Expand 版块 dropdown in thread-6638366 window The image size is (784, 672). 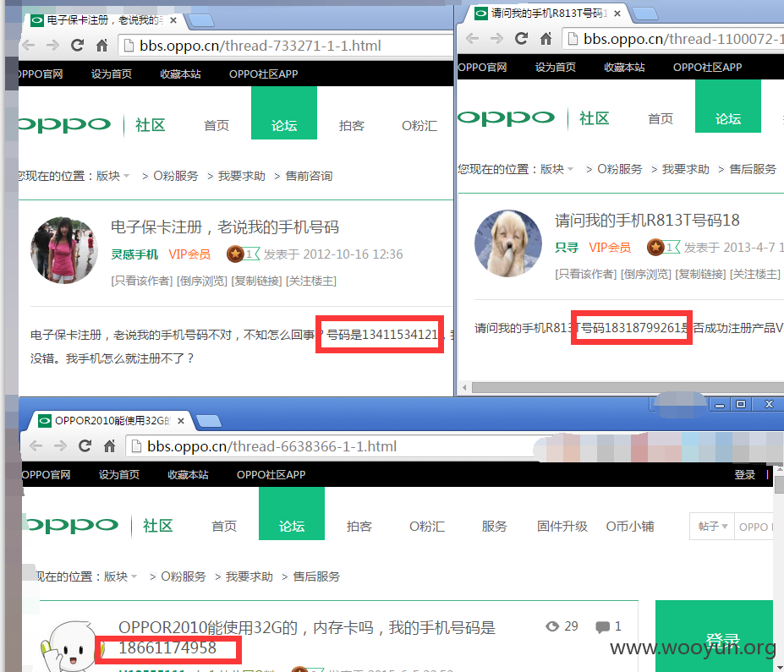coord(121,576)
